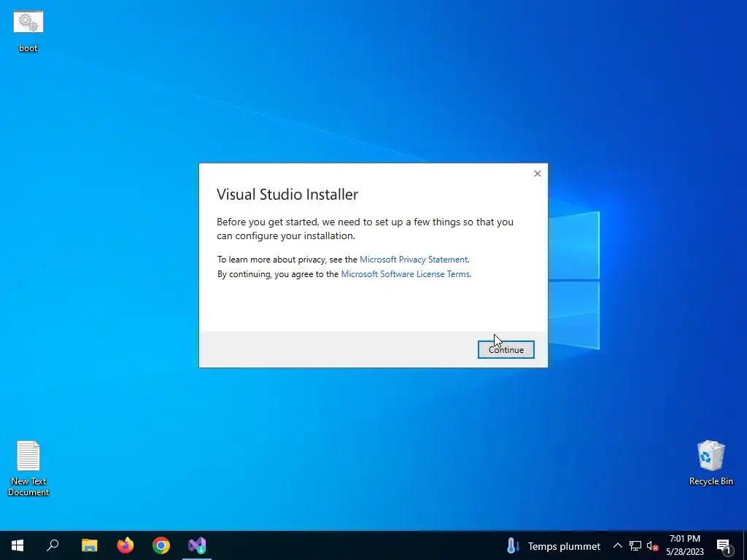Launch Firefox from the taskbar
The image size is (747, 560).
[125, 545]
